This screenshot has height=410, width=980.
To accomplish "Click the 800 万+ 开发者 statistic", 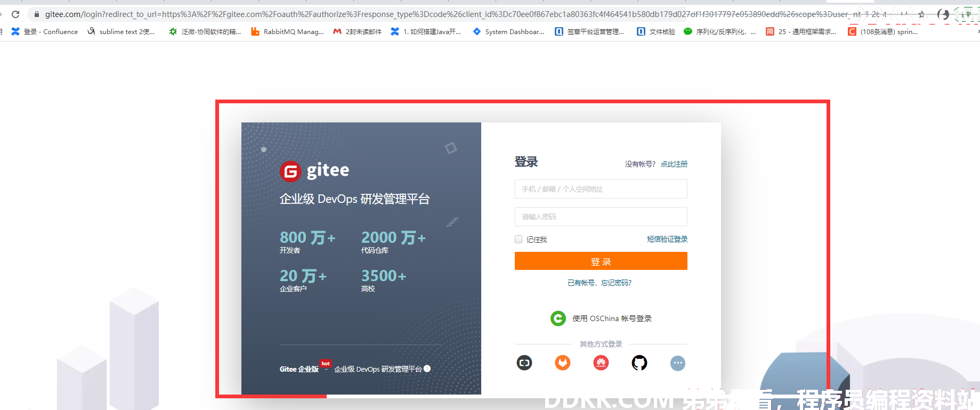I will point(307,241).
